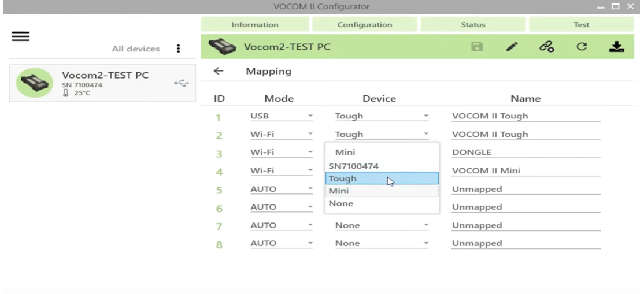Open Mode dropdown for ID 6

282,207
